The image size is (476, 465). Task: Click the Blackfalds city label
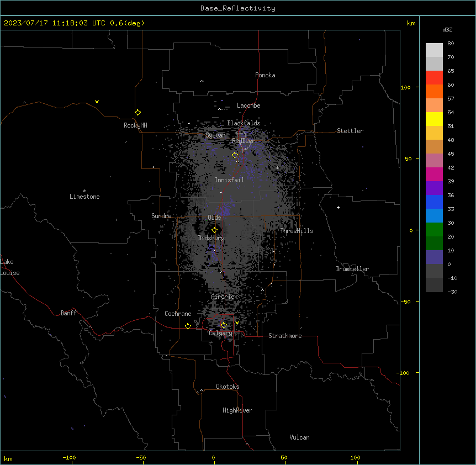(x=244, y=123)
